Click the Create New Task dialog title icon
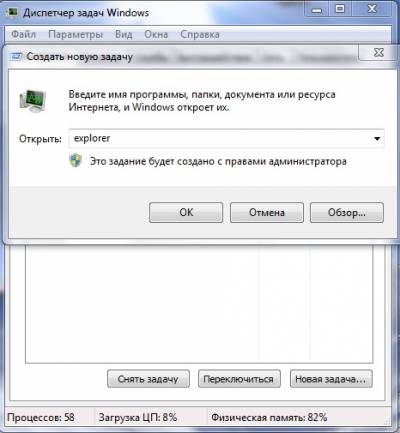The image size is (400, 433). (16, 57)
